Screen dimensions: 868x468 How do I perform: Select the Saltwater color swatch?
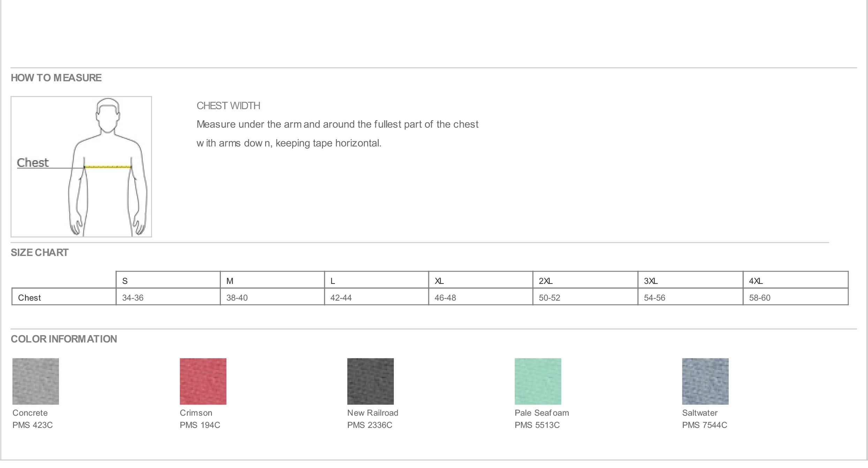coord(705,381)
